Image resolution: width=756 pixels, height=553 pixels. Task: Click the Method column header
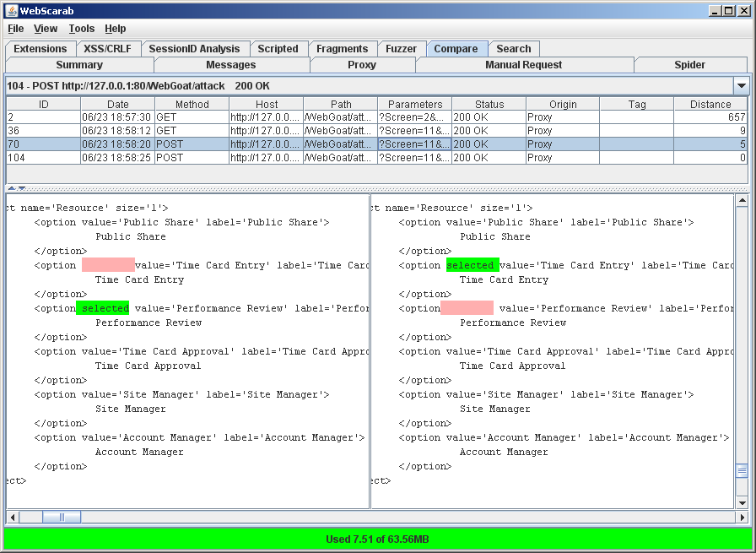(x=192, y=105)
